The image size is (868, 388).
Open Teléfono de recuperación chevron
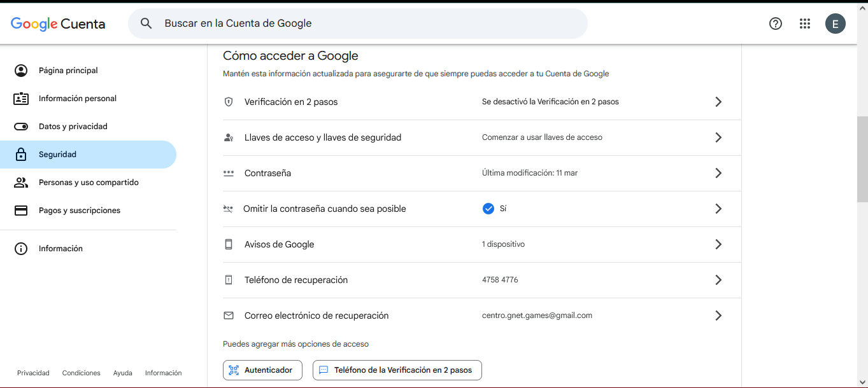pyautogui.click(x=718, y=280)
